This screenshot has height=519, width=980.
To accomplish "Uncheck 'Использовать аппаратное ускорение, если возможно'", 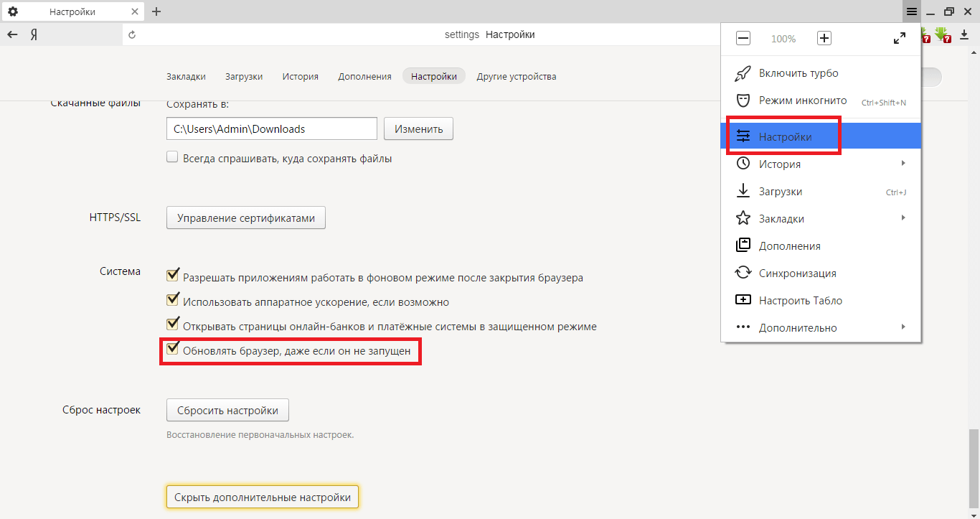I will (172, 300).
